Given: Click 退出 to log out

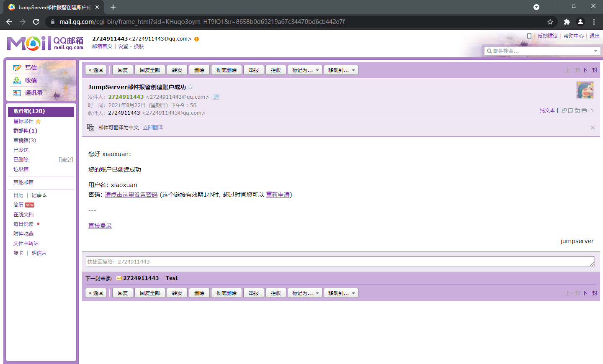Looking at the screenshot, I should [x=595, y=36].
